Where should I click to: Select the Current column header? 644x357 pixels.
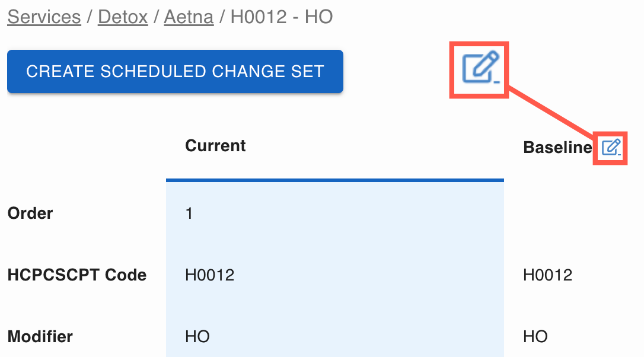coord(215,145)
